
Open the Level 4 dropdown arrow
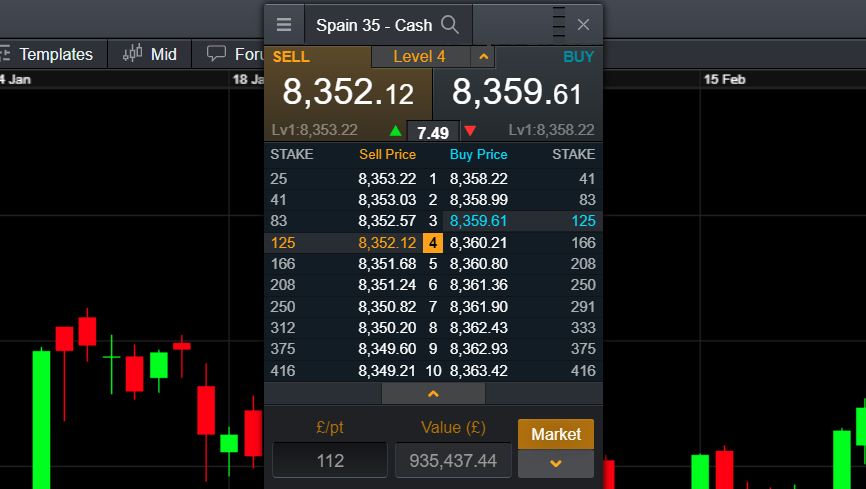[483, 56]
